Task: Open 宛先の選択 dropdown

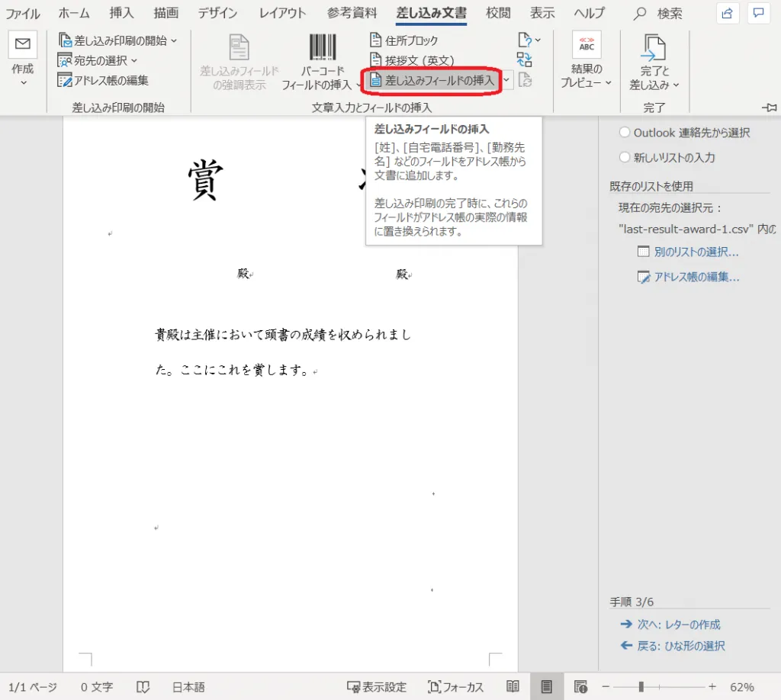Action: (98, 60)
